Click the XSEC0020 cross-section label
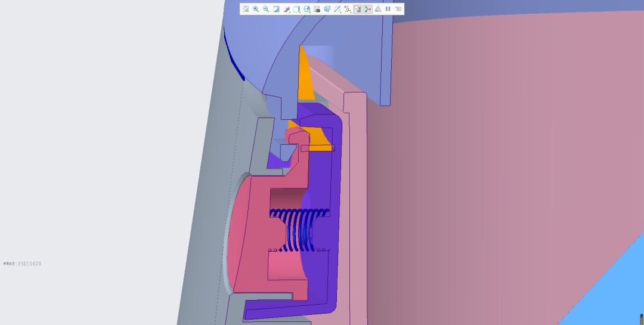This screenshot has width=644, height=325. pos(22,263)
